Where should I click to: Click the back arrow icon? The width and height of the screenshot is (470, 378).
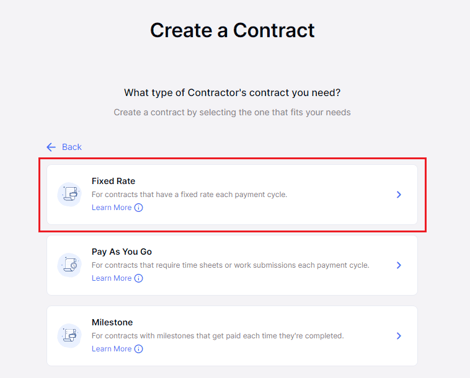tap(51, 147)
